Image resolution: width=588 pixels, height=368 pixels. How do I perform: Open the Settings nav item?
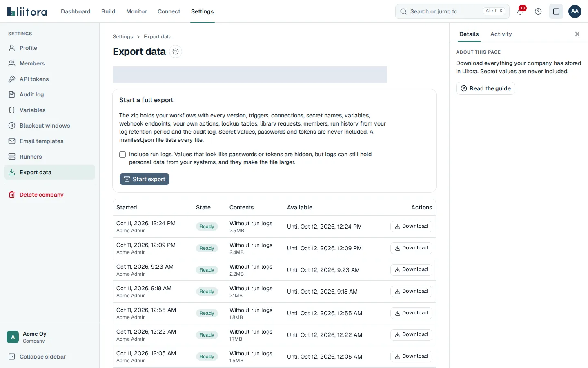point(203,11)
